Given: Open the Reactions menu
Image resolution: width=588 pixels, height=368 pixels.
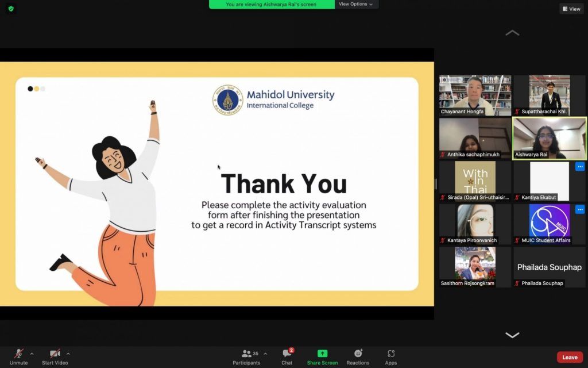Looking at the screenshot, I should 358,356.
